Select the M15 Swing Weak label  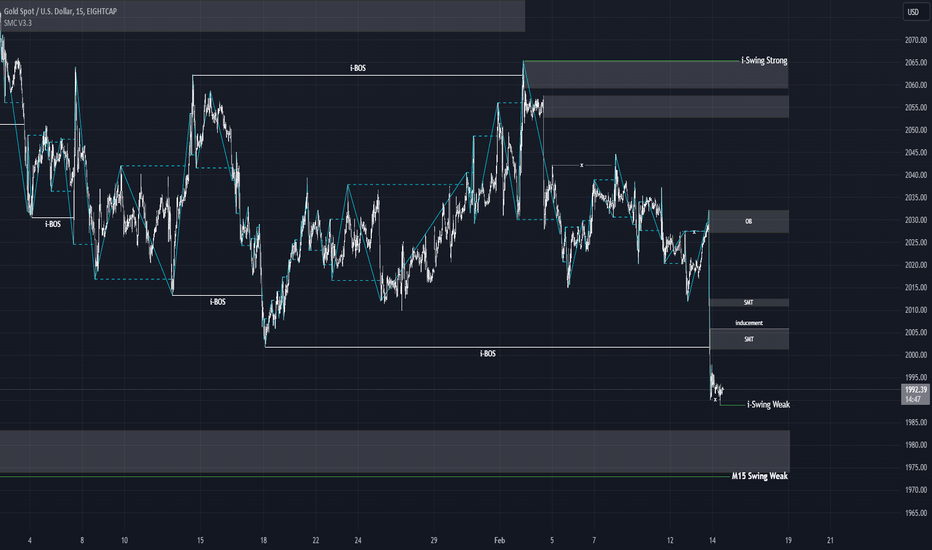[760, 476]
